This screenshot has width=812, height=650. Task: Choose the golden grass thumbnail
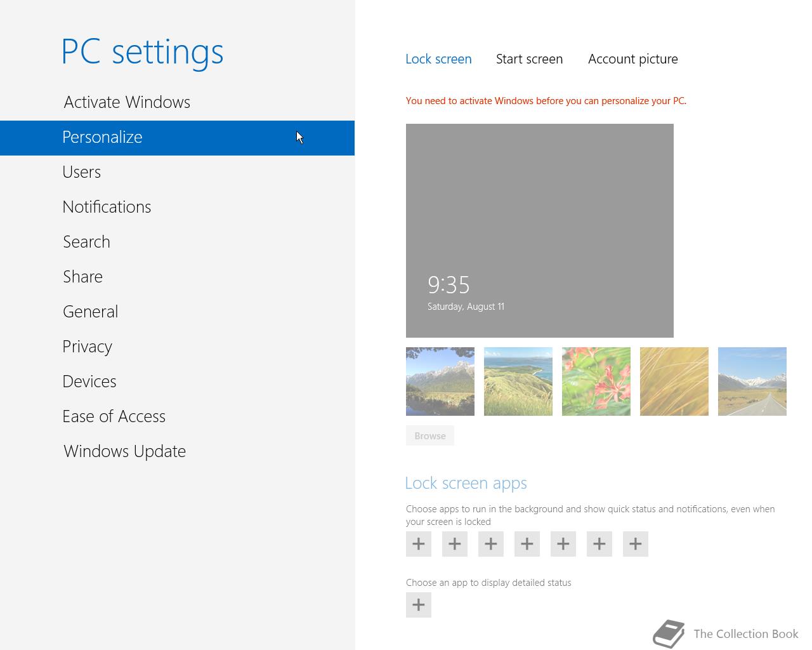(674, 381)
